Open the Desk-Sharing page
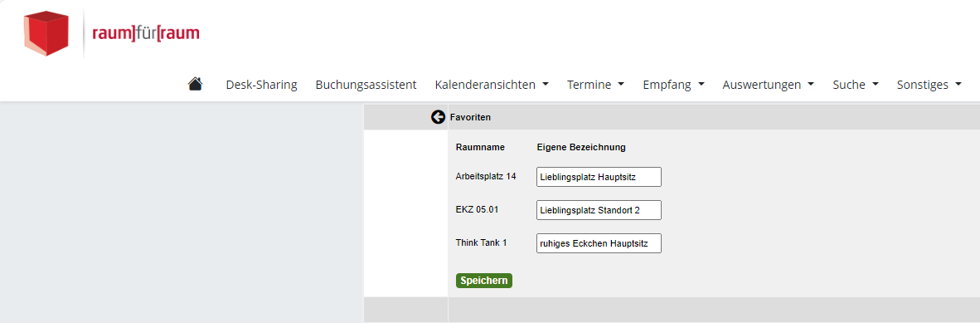The height and width of the screenshot is (323, 980). click(x=261, y=85)
